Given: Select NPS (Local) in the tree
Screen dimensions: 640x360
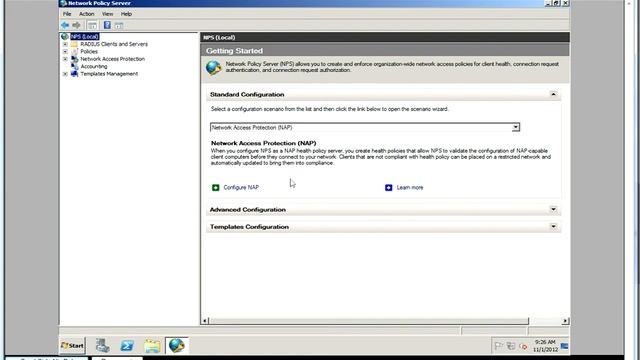Looking at the screenshot, I should coord(84,37).
